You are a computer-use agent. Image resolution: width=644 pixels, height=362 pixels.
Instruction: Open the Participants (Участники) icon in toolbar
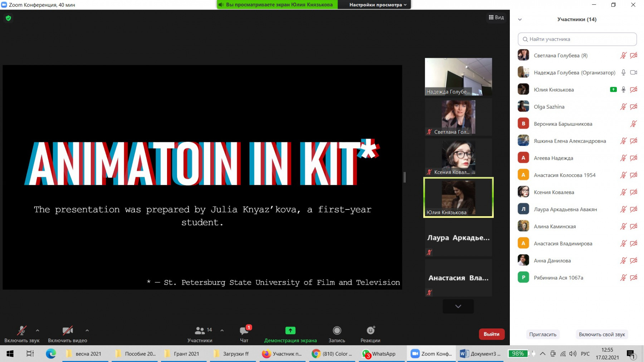200,331
